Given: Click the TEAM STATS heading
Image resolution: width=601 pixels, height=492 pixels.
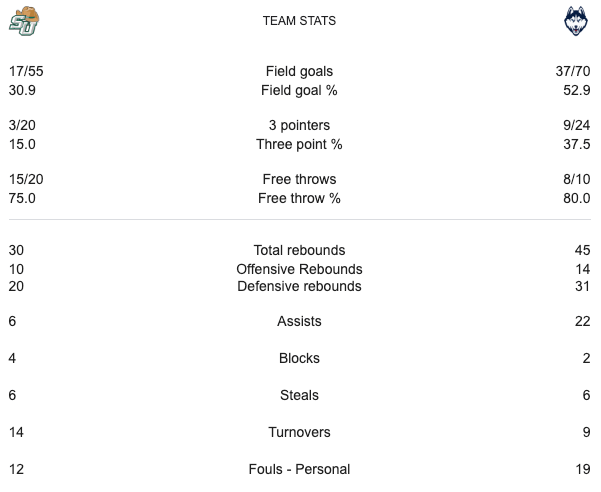Looking at the screenshot, I should (300, 20).
